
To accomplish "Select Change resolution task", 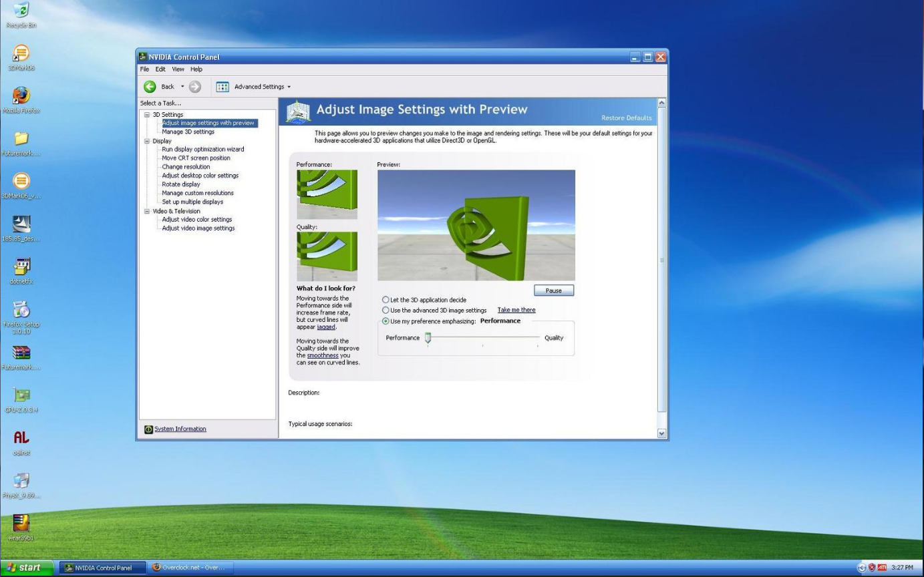I will point(186,167).
